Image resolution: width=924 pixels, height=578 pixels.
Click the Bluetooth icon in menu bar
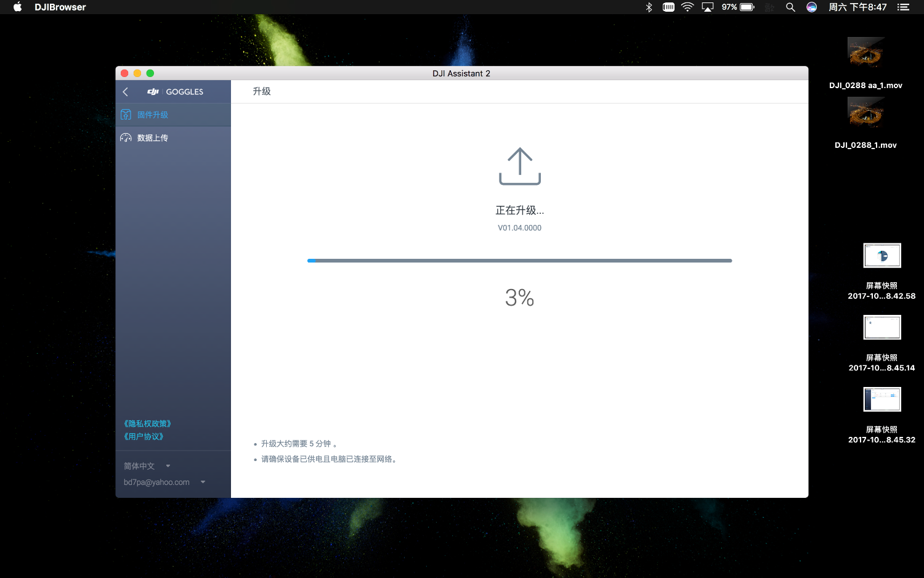point(649,7)
